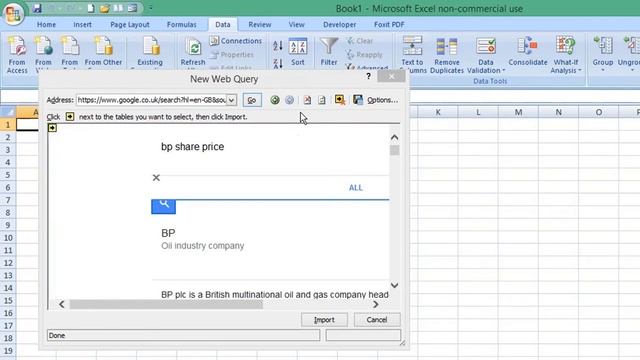
Task: Click the horizontal scrollbar left arrow
Action: pos(62,304)
